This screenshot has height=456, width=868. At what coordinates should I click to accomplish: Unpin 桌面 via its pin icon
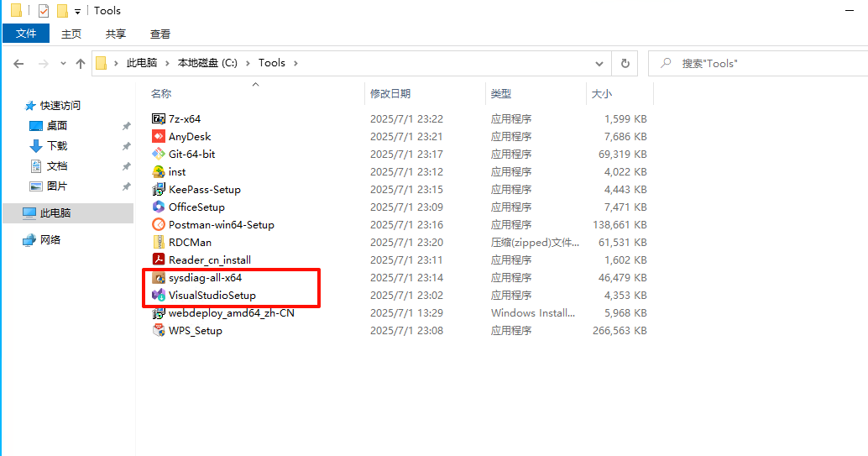(126, 126)
